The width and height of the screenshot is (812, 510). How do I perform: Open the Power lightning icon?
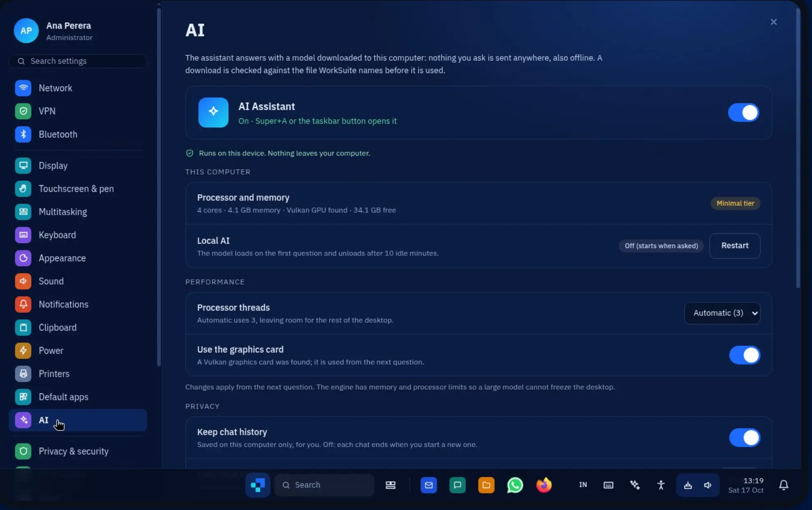click(23, 351)
